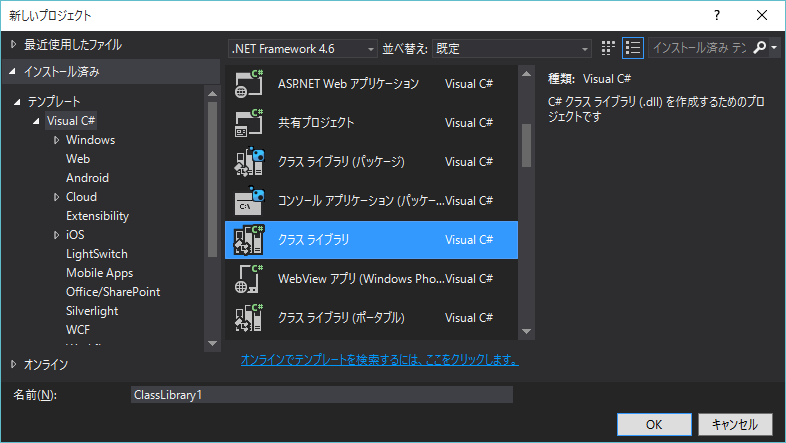Screen dimensions: 786x443
Task: Choose the WebView アプリ (Windows Phone) row
Action: (371, 279)
